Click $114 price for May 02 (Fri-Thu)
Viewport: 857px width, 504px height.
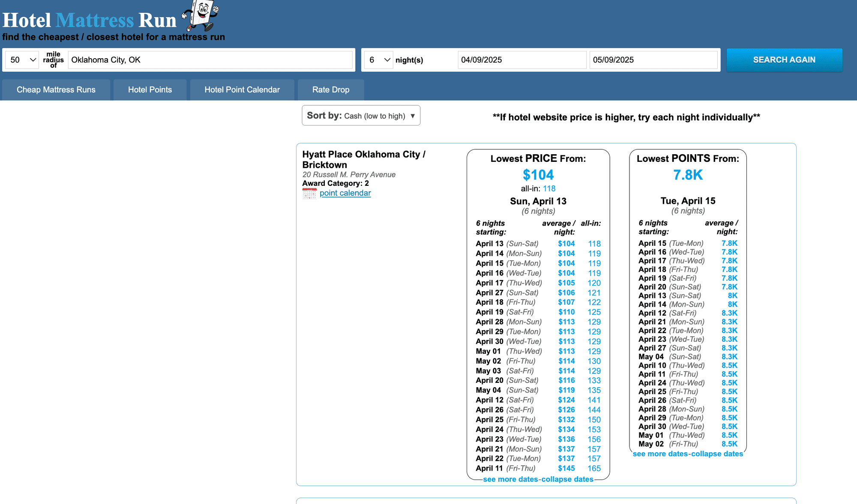point(566,361)
